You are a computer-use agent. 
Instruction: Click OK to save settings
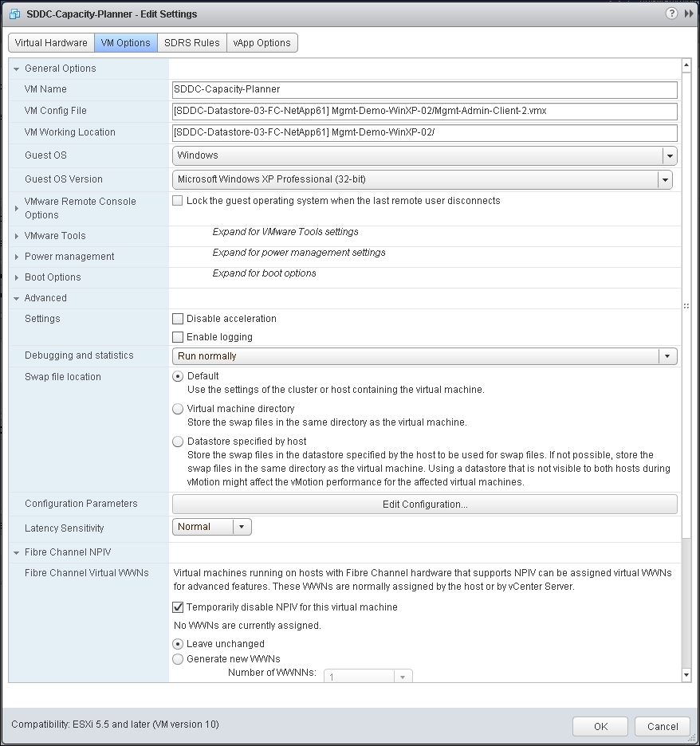click(600, 727)
